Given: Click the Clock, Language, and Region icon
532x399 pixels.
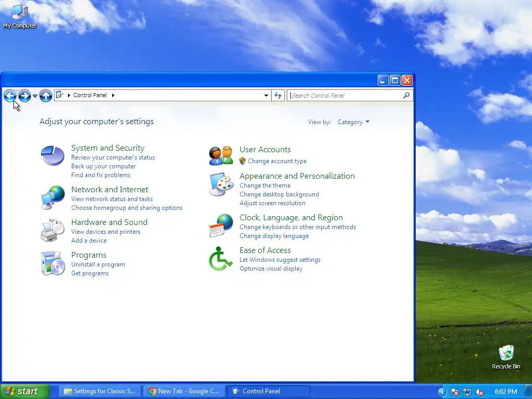Looking at the screenshot, I should tap(221, 225).
